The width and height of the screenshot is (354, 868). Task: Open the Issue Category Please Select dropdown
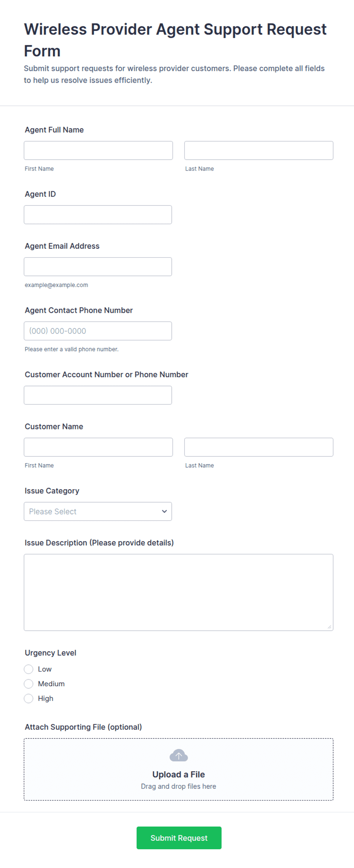pyautogui.click(x=98, y=511)
